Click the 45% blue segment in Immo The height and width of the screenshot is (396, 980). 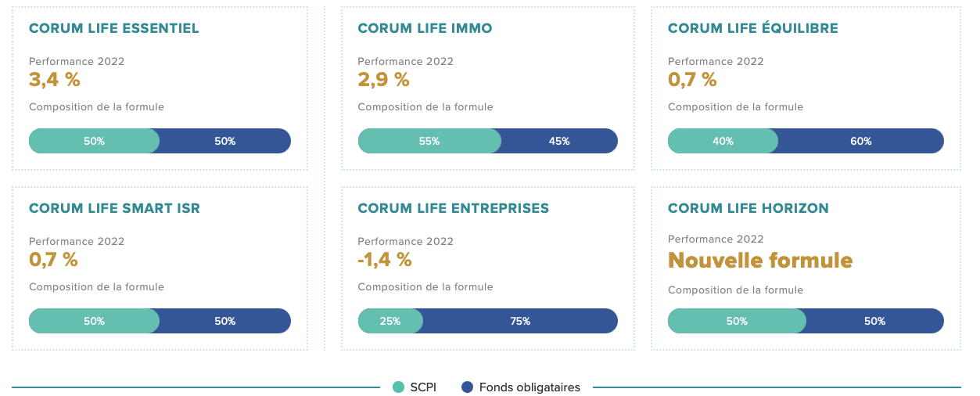[559, 141]
